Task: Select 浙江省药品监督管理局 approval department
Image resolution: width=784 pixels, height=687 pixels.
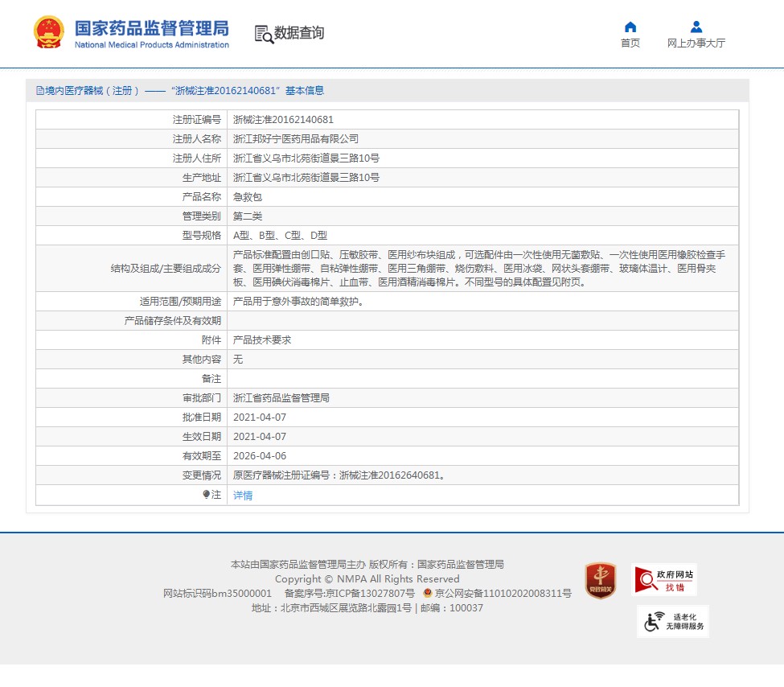Action: click(281, 397)
